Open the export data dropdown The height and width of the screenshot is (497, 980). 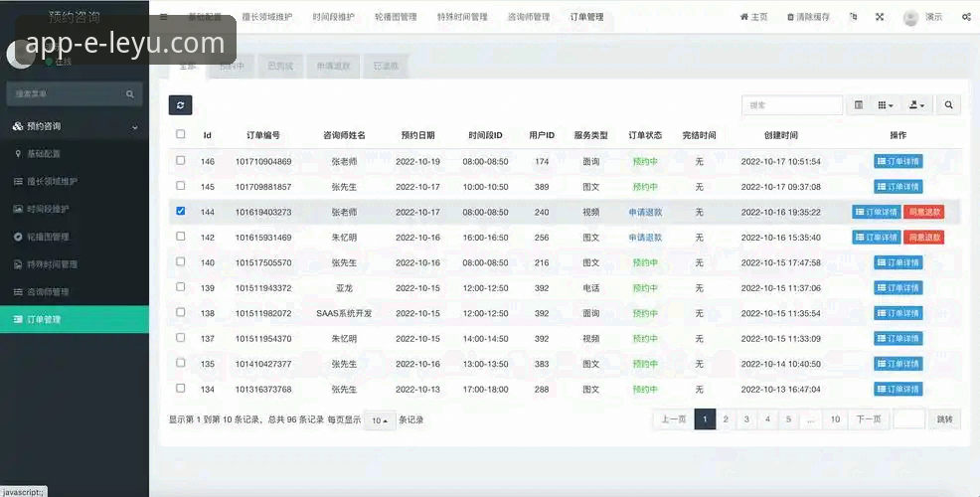point(916,105)
